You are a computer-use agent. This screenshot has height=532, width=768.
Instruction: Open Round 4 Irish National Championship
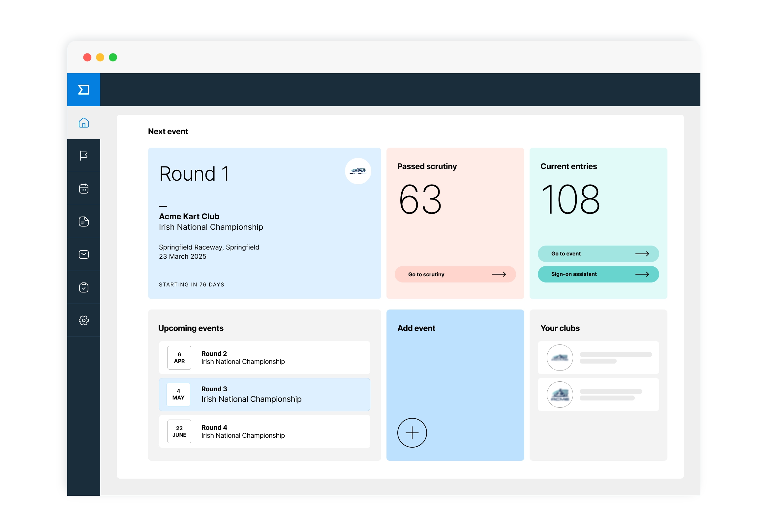point(264,431)
